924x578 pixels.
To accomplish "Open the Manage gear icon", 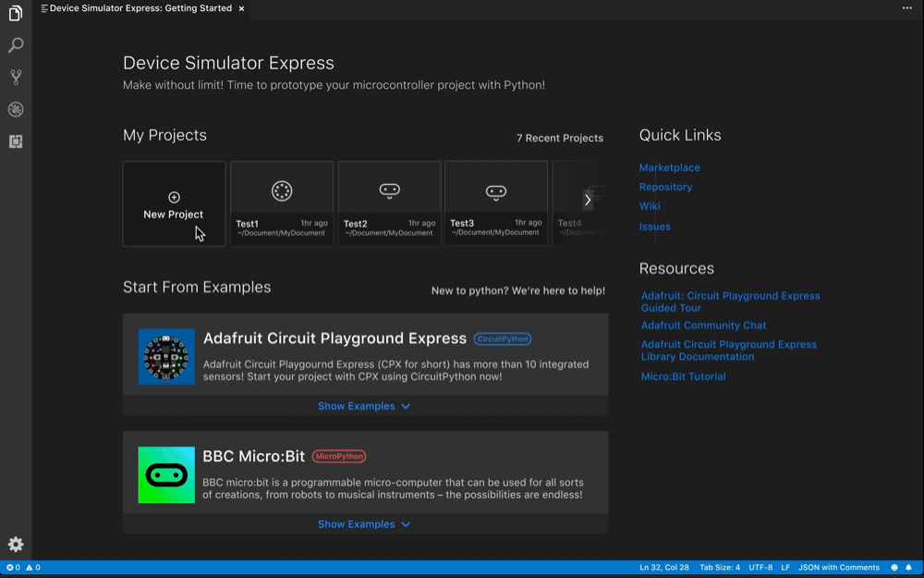I will pos(16,544).
